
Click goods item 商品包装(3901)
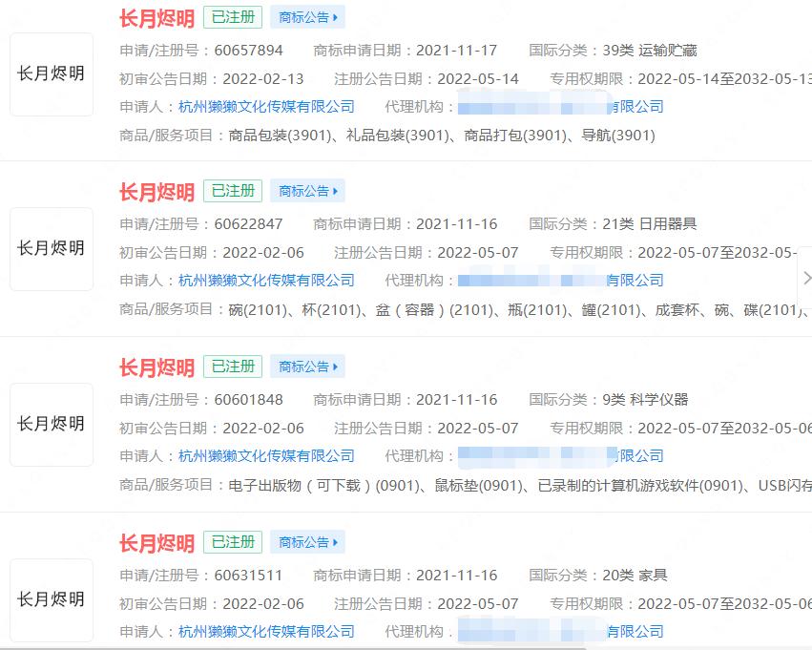click(x=280, y=136)
